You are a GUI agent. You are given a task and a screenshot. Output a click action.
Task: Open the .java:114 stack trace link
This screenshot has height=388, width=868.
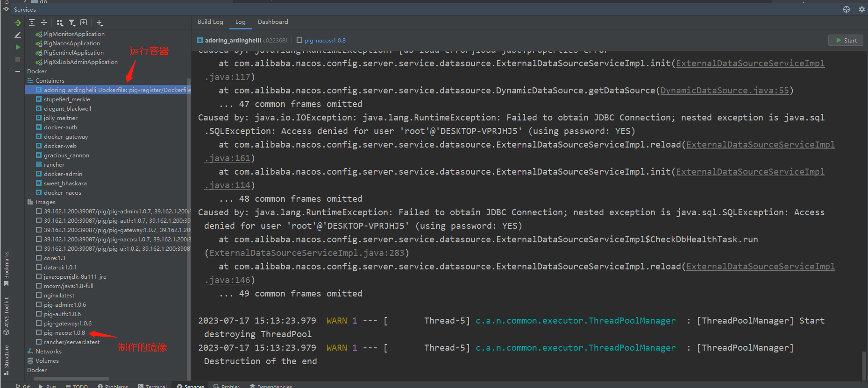click(227, 185)
